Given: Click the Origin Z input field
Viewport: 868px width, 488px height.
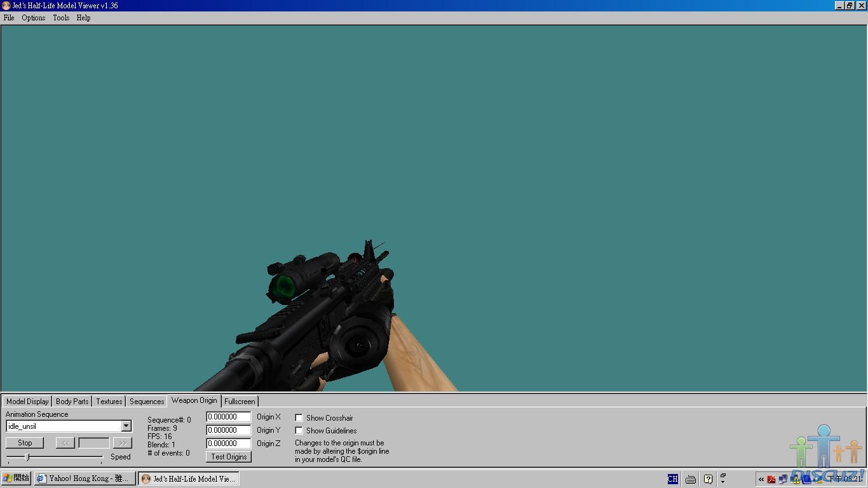Looking at the screenshot, I should pyautogui.click(x=229, y=444).
